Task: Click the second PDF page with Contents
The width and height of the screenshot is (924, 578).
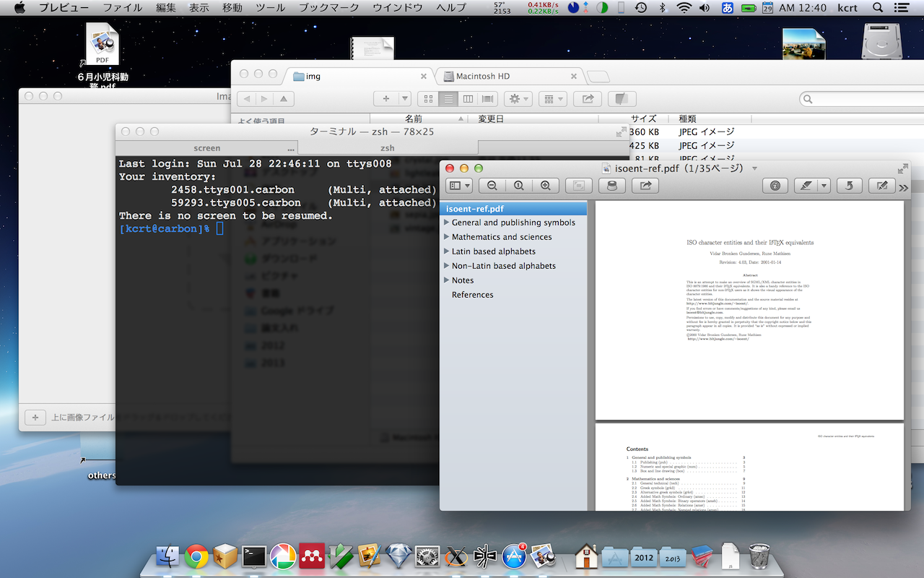Action: (749, 467)
